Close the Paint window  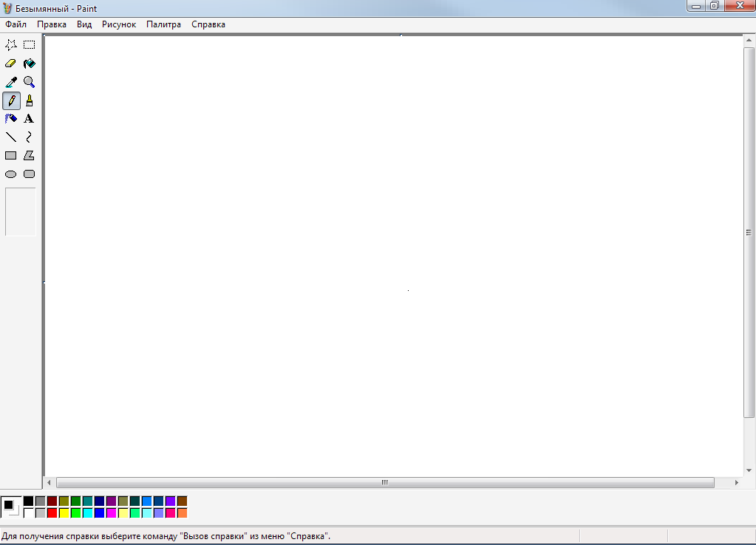[739, 6]
